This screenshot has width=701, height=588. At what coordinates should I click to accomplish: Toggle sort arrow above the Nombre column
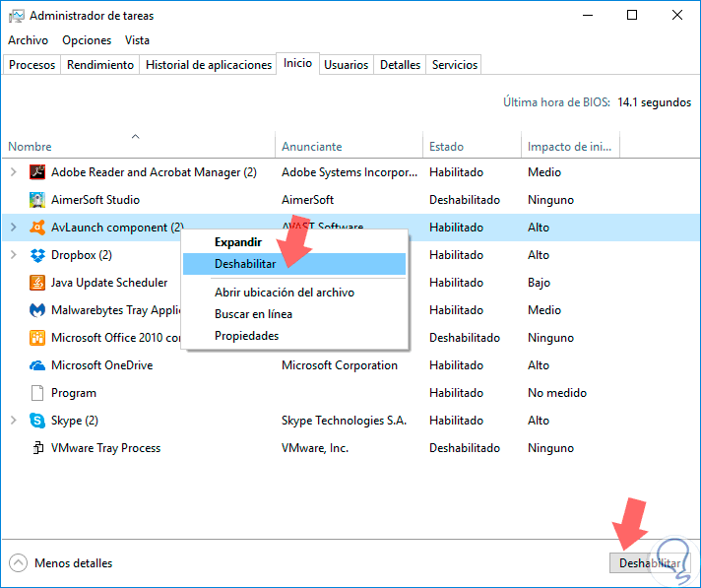pos(136,136)
